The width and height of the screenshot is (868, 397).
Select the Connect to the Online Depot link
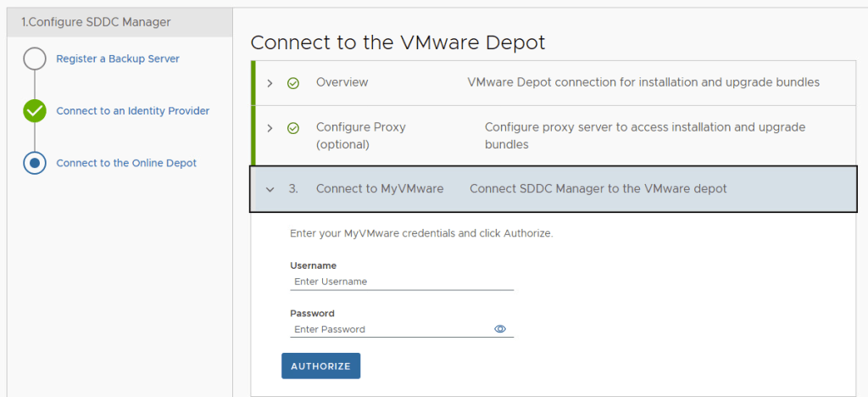click(x=126, y=163)
